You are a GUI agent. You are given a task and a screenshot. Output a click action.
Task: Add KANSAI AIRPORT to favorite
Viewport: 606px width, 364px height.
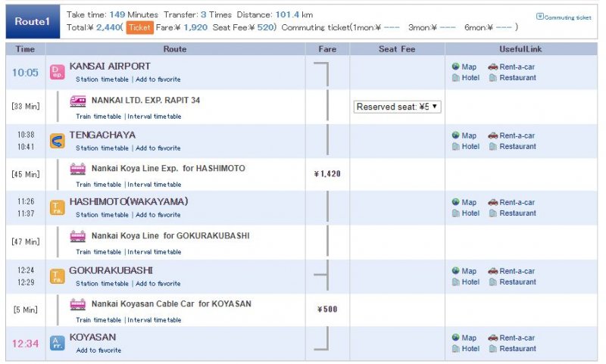pyautogui.click(x=158, y=79)
